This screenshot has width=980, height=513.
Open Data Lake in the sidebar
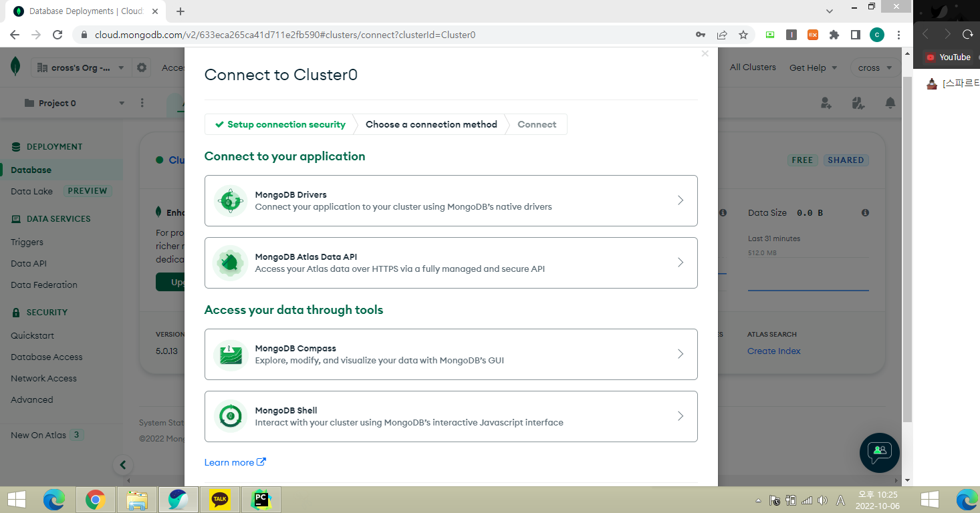point(31,191)
